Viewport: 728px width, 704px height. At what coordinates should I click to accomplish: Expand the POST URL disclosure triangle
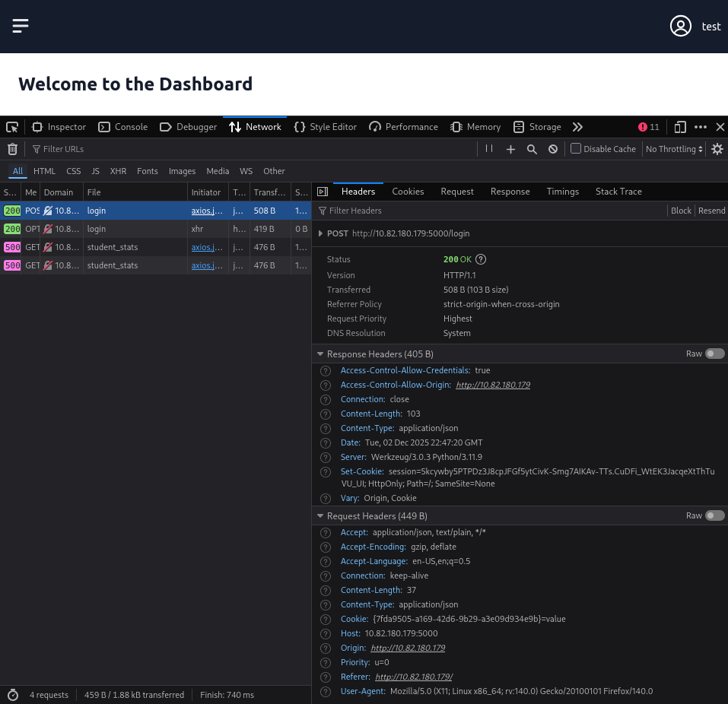tap(320, 233)
